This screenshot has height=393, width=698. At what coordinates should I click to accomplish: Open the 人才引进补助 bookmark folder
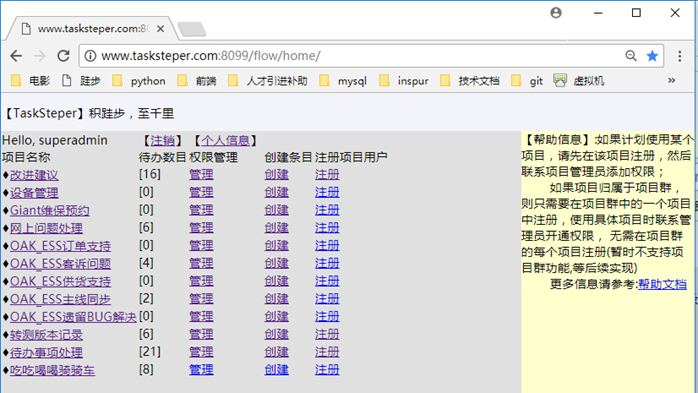pos(268,81)
